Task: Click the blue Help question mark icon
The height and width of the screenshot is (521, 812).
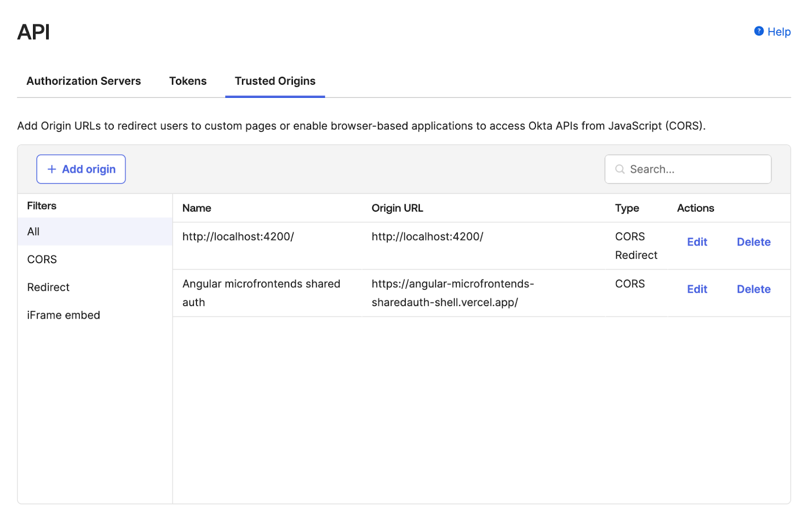Action: pyautogui.click(x=759, y=31)
